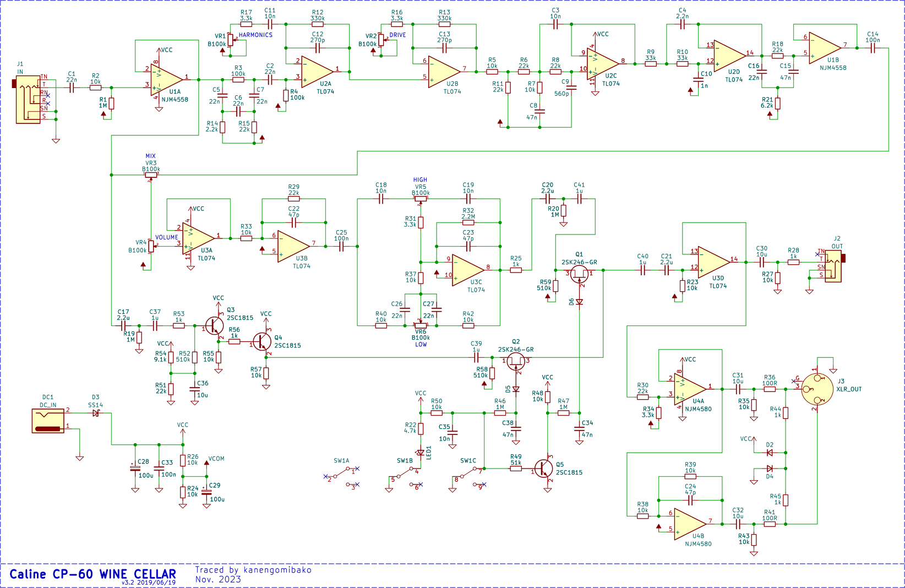Select the 'Nov. 2023' date text

(218, 579)
